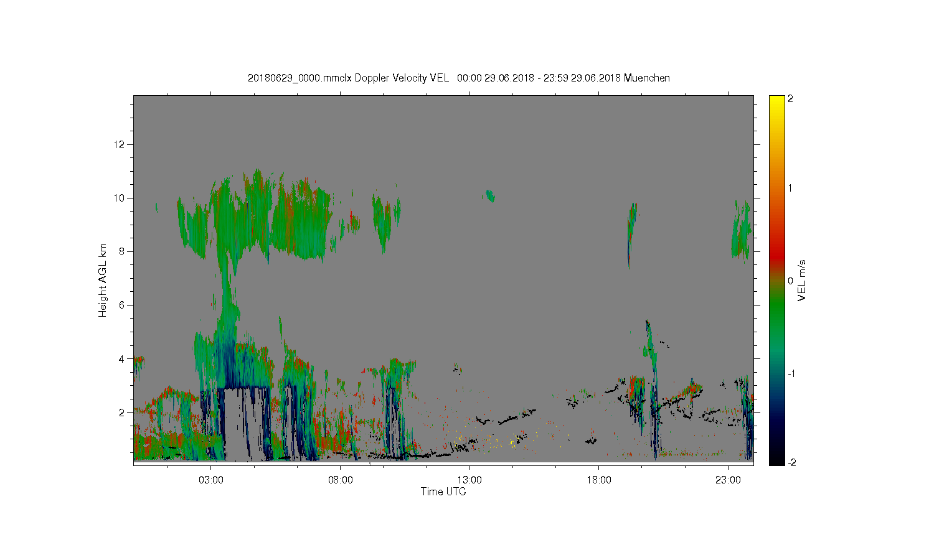934x560 pixels.
Task: Click the '08:00' time tick label
Action: (340, 480)
